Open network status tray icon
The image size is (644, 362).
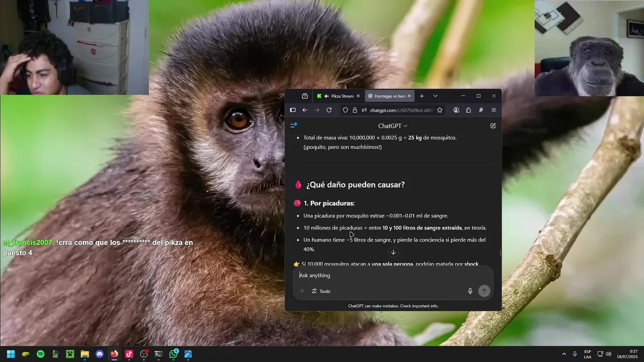coord(600,354)
